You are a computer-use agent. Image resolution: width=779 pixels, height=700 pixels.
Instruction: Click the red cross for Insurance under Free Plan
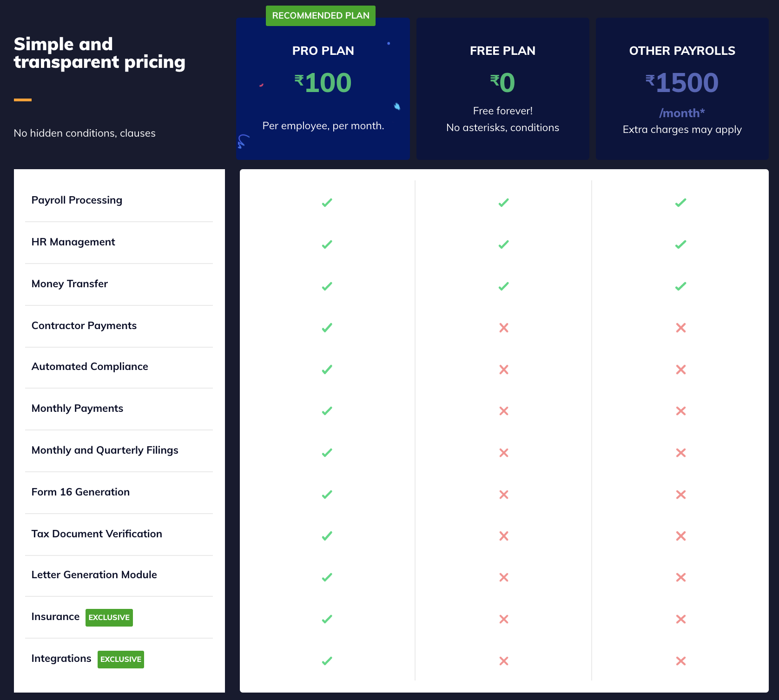point(503,619)
